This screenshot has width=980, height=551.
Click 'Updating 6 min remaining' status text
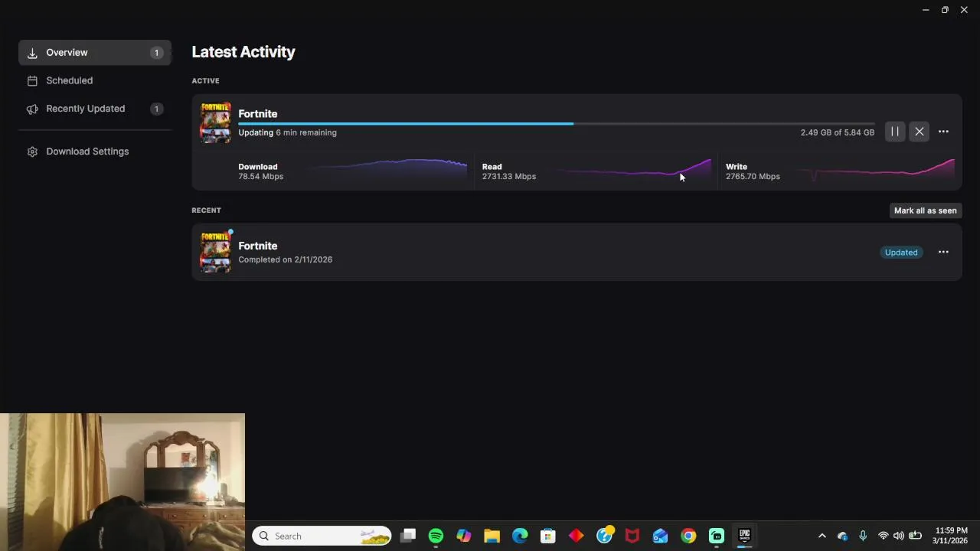pyautogui.click(x=287, y=132)
